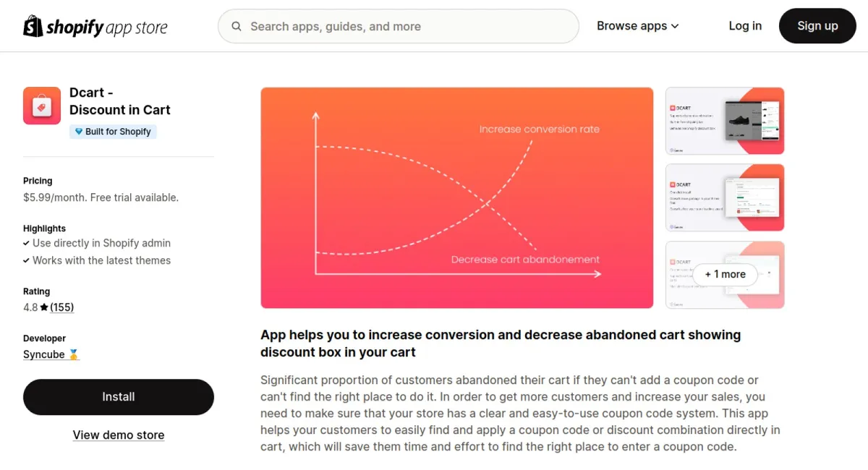Select the first app screenshot thumbnail
The image size is (868, 470).
click(x=724, y=121)
